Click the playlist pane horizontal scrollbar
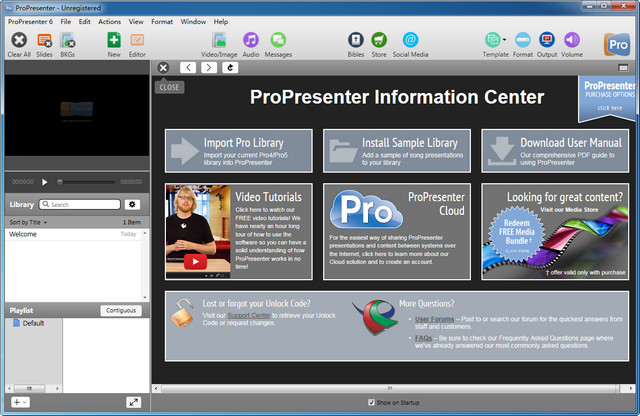640x416 pixels. [x=29, y=388]
